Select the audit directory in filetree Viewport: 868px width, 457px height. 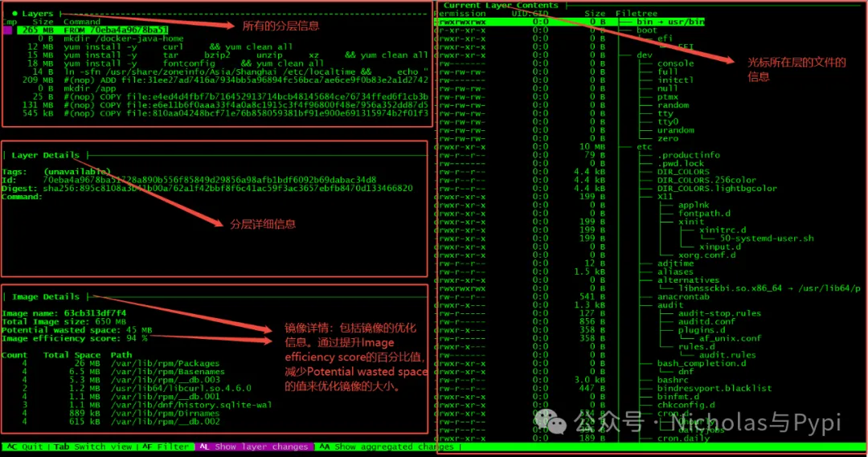tap(669, 305)
